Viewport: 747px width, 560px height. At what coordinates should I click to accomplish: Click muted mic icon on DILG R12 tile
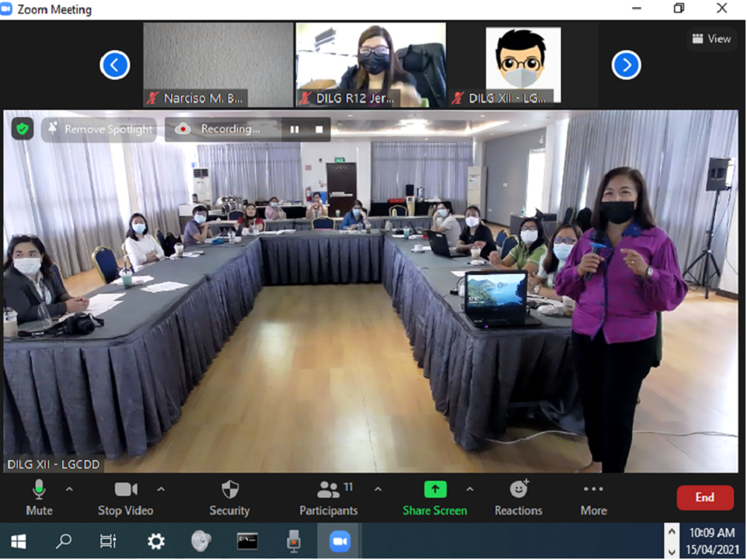pyautogui.click(x=305, y=99)
